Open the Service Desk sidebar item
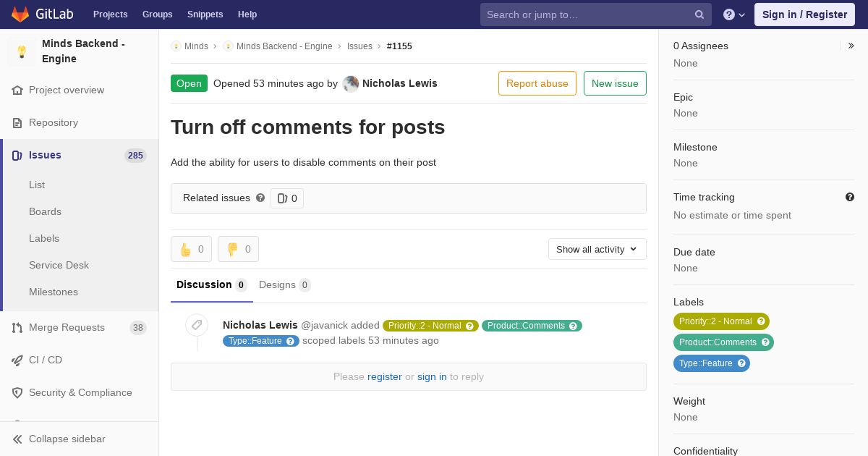Image resolution: width=868 pixels, height=456 pixels. click(59, 265)
